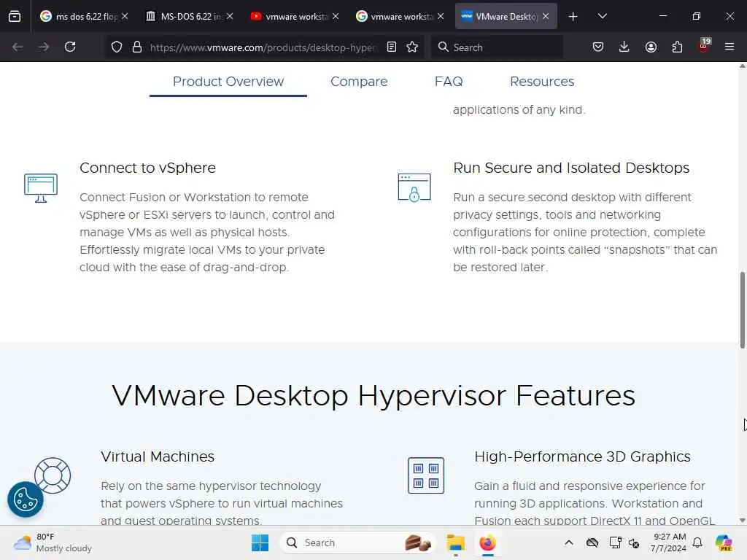Close the active VMware Desktop tab

tap(546, 16)
